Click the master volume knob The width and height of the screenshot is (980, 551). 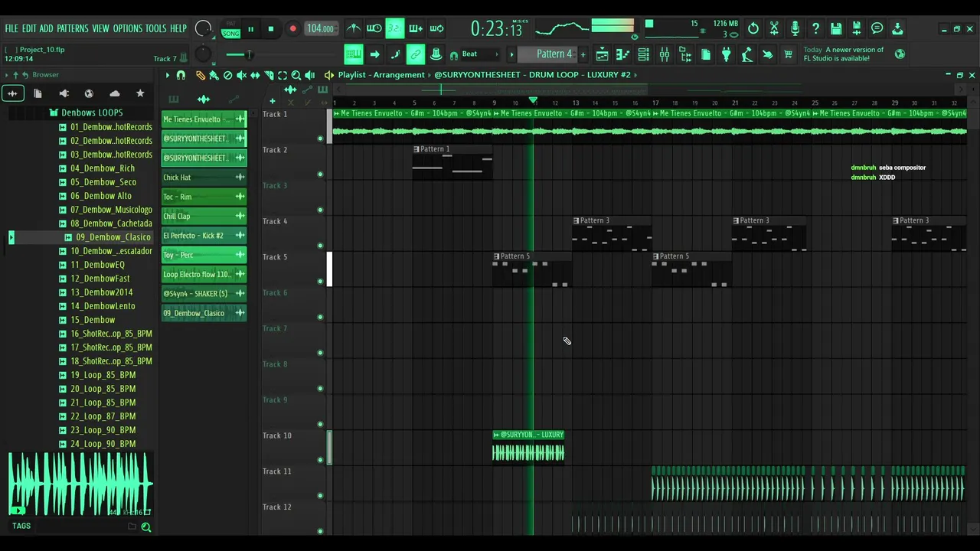coord(203,29)
